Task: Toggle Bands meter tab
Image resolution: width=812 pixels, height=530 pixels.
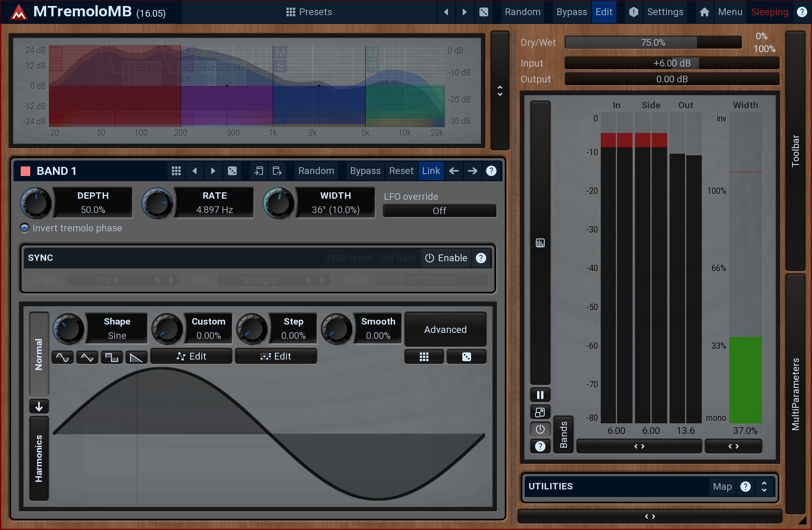Action: tap(563, 434)
